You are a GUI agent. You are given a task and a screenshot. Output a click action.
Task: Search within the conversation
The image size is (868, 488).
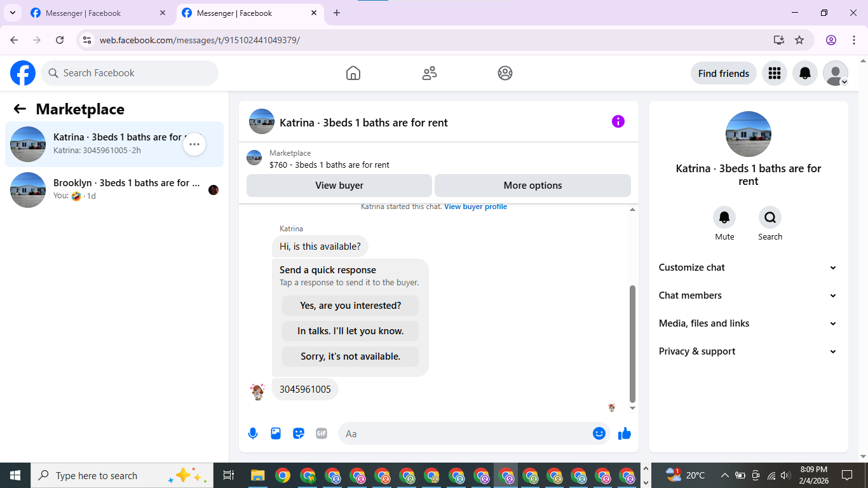pyautogui.click(x=770, y=218)
